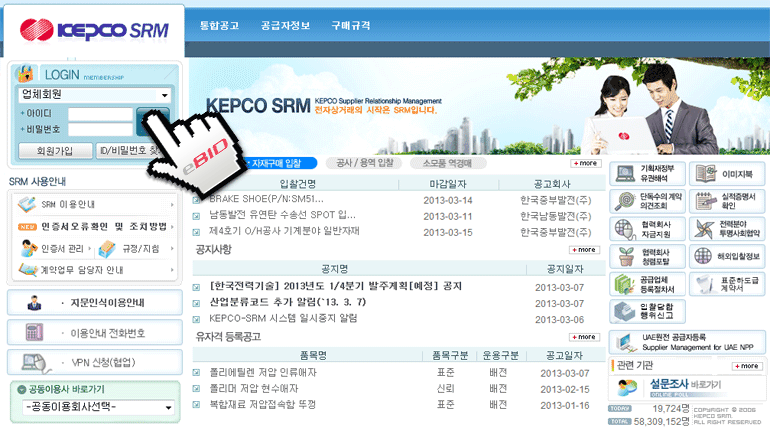This screenshot has height=431, width=770.
Task: Open 표준하도급 계약서 icon link
Action: coord(727,284)
